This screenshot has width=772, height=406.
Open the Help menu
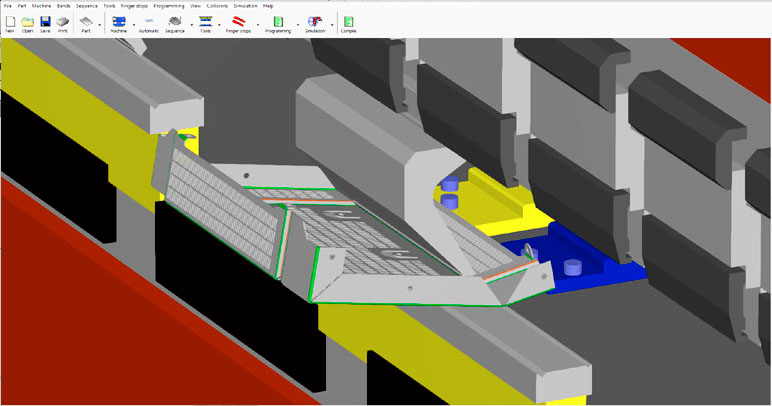(x=268, y=6)
